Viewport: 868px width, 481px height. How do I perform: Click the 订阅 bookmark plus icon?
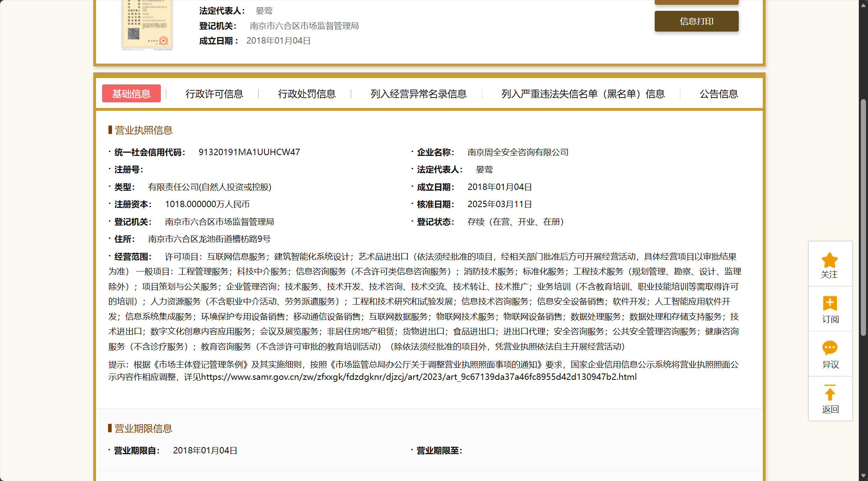830,303
